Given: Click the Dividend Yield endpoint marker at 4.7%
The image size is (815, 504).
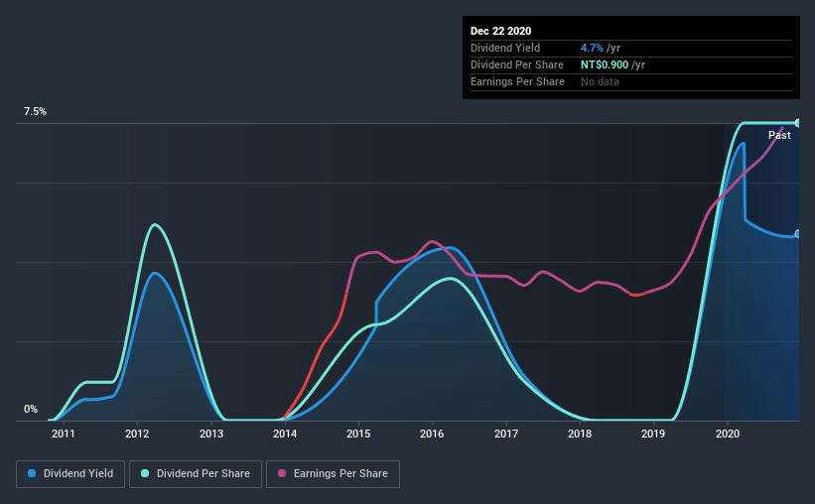Looking at the screenshot, I should (798, 234).
